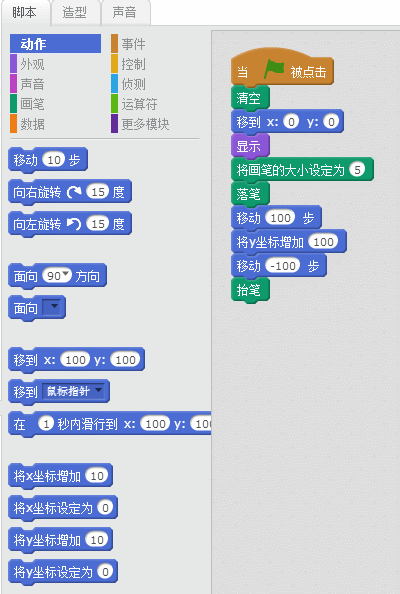This screenshot has height=594, width=400.
Task: Click the 15 degrees field of 向右旋转
Action: [98, 192]
